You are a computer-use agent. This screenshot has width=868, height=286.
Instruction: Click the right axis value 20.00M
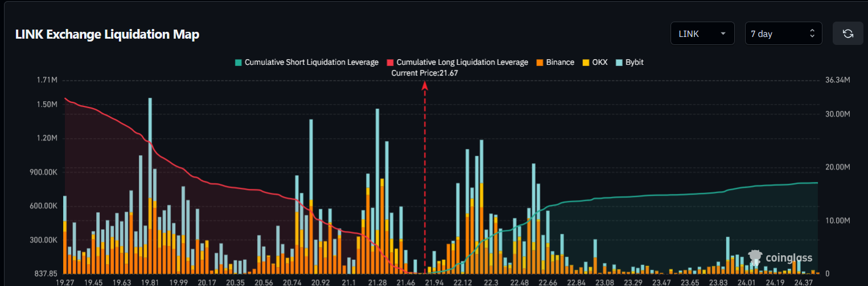[x=837, y=167]
